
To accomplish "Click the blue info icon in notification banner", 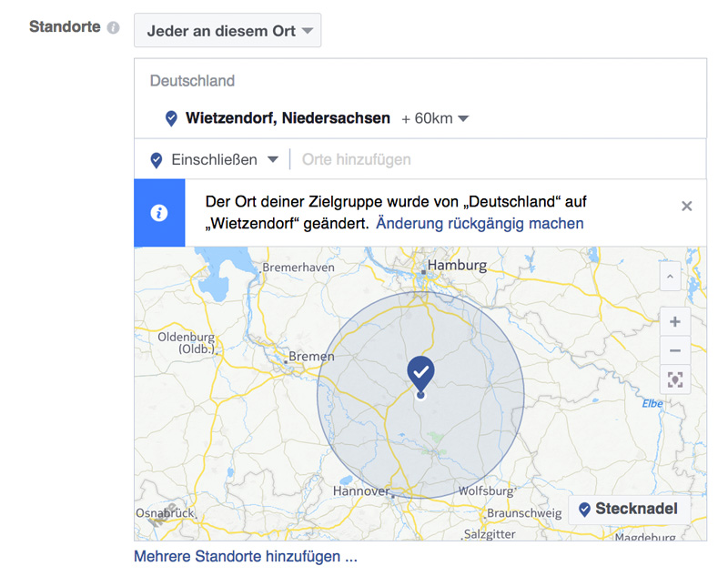I will coord(159,213).
